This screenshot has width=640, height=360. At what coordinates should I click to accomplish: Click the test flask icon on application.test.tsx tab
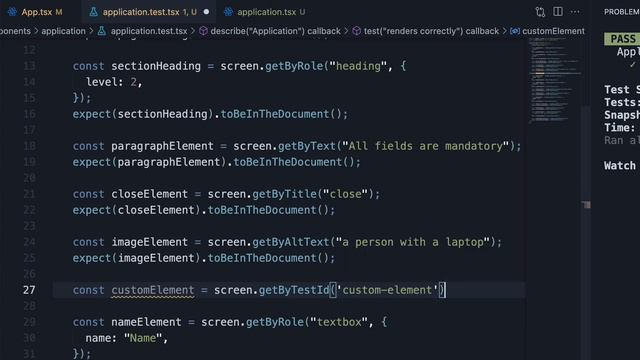point(93,12)
